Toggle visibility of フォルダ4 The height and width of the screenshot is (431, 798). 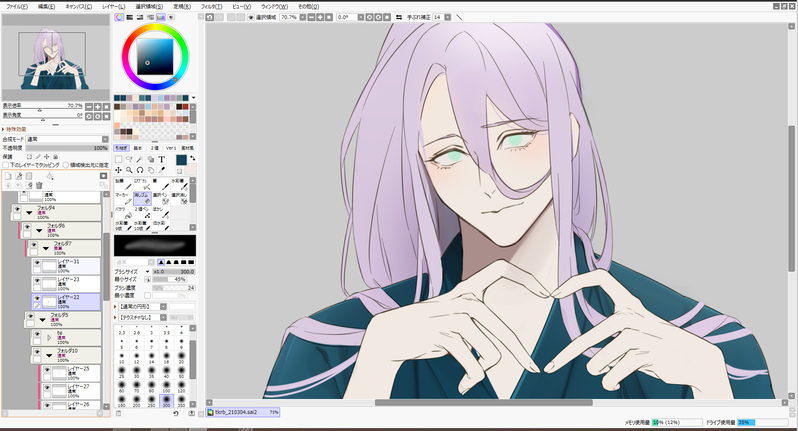click(x=17, y=209)
